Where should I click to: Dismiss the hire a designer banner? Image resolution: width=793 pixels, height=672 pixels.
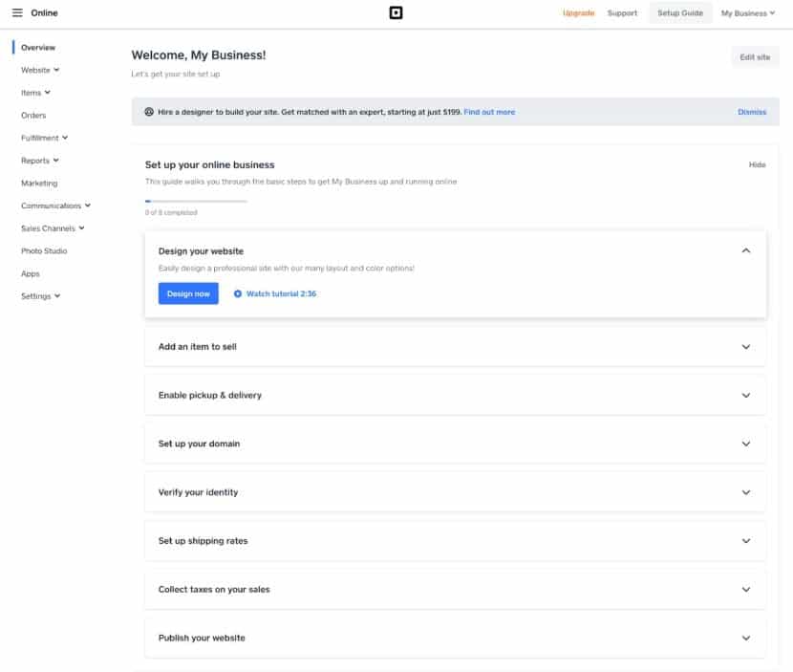coord(751,112)
